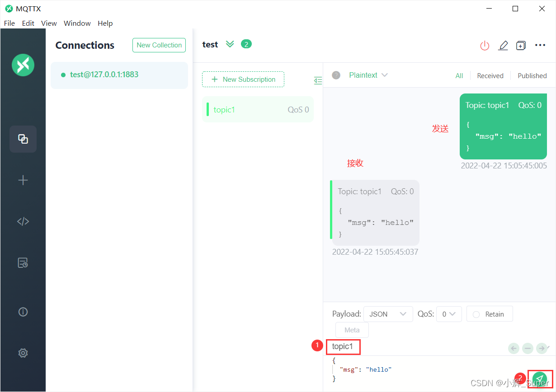
Task: Click the connection name test in header
Action: 210,44
